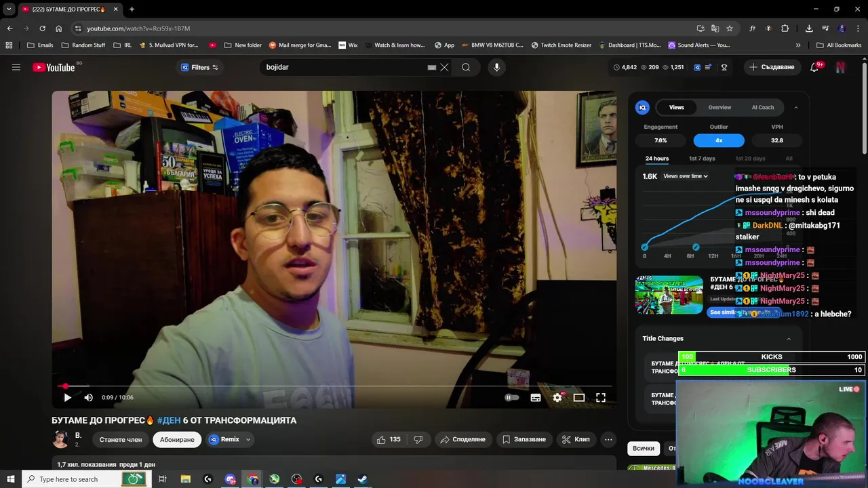Select the 24 hours range tab
The image size is (868, 488).
pos(657,159)
